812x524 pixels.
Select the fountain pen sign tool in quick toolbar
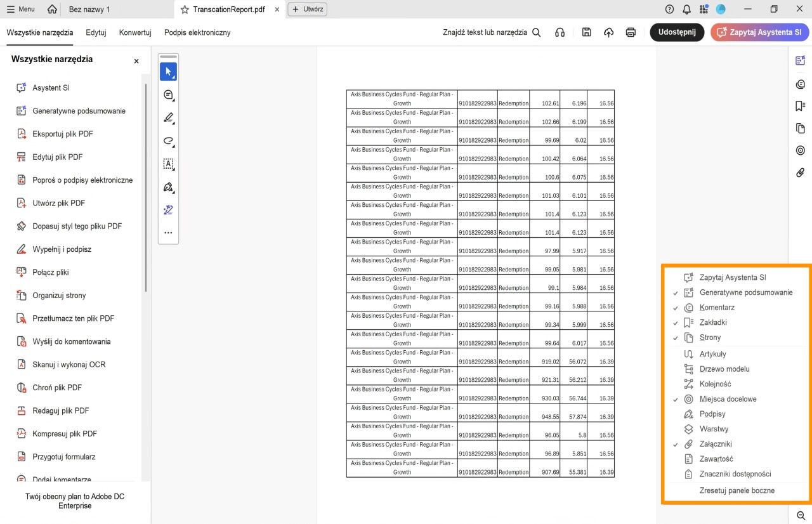pyautogui.click(x=168, y=187)
